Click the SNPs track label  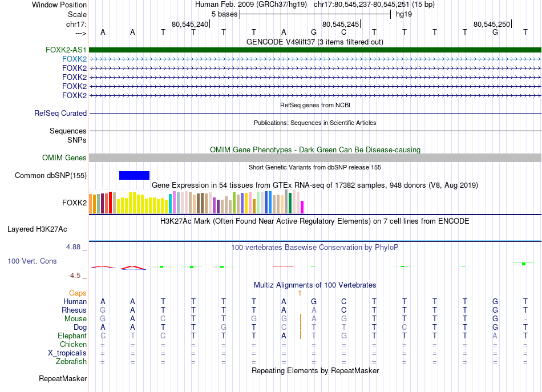(x=77, y=140)
